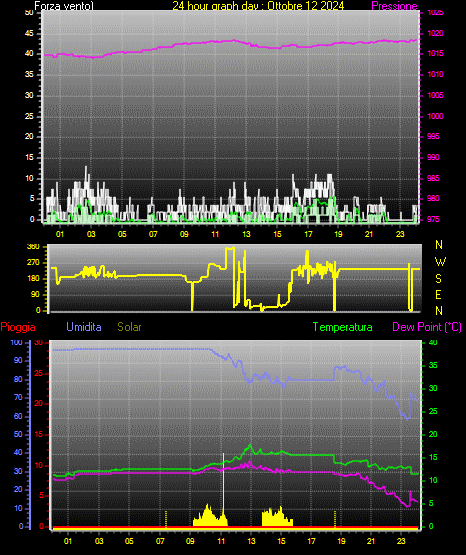Screen dimensions: 466x555
Task: Click hour label 09 under the bottom graph
Action: pyautogui.click(x=190, y=541)
